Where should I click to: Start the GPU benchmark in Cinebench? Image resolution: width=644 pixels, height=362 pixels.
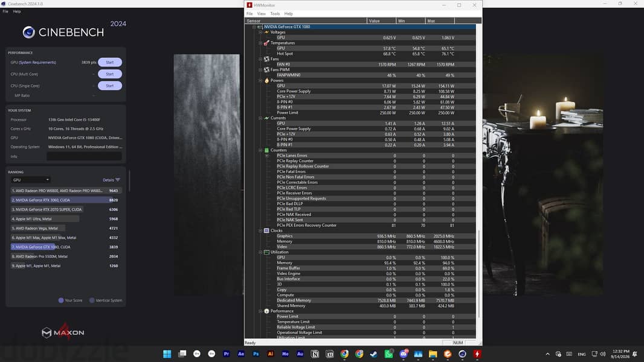(x=110, y=62)
